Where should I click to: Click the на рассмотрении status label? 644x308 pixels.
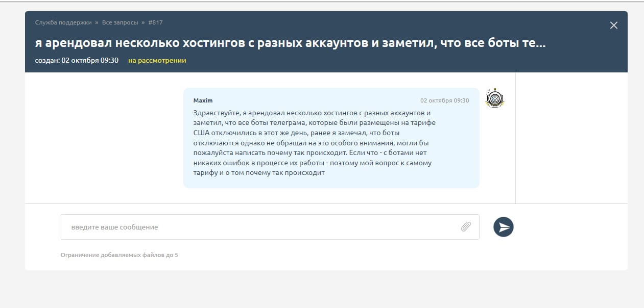(x=157, y=60)
